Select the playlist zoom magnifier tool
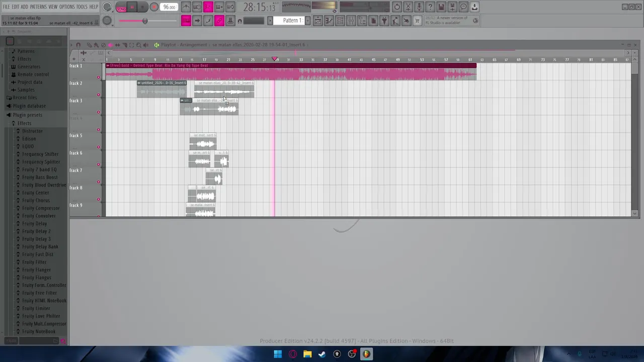 pos(139,45)
